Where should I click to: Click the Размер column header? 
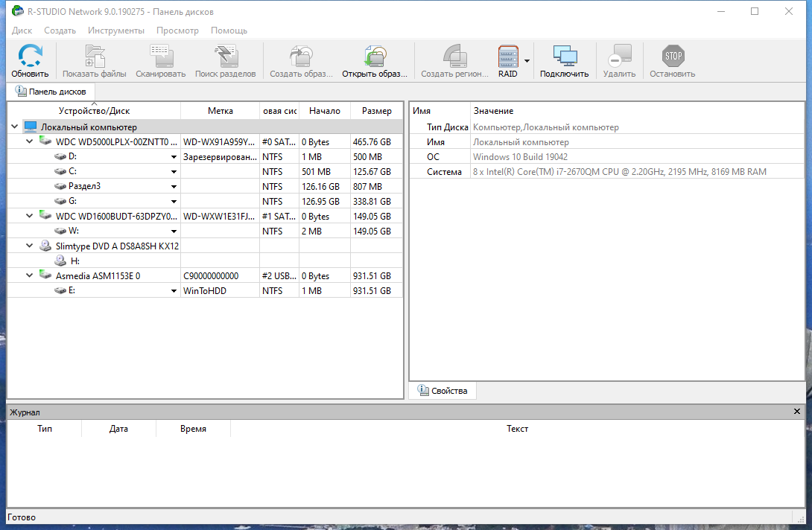pyautogui.click(x=376, y=111)
